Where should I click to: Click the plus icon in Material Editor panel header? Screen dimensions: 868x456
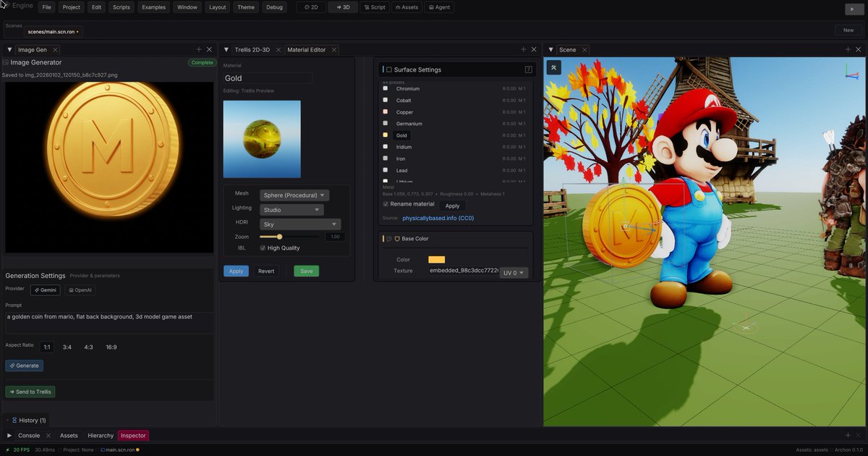click(524, 49)
